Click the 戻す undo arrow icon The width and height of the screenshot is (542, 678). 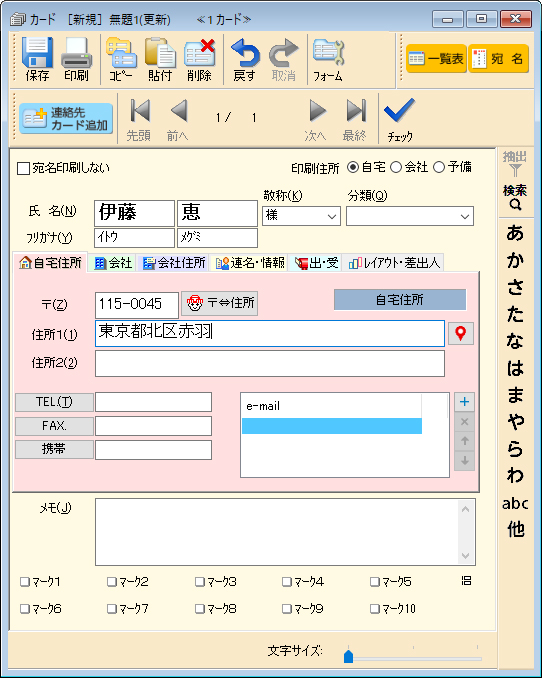(244, 53)
